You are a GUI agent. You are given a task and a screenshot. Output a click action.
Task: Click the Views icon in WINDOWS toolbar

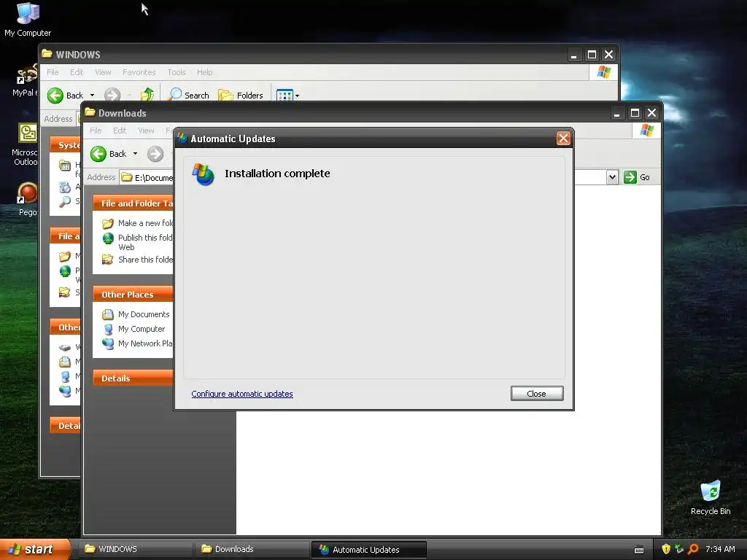click(285, 96)
